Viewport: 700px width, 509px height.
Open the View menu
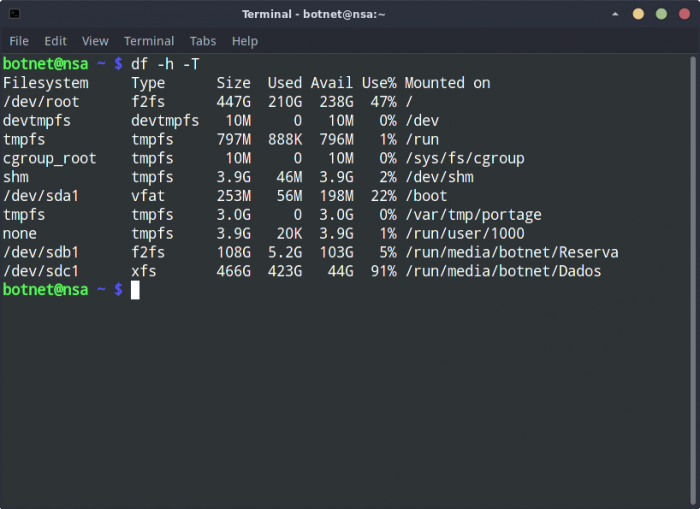pyautogui.click(x=95, y=41)
